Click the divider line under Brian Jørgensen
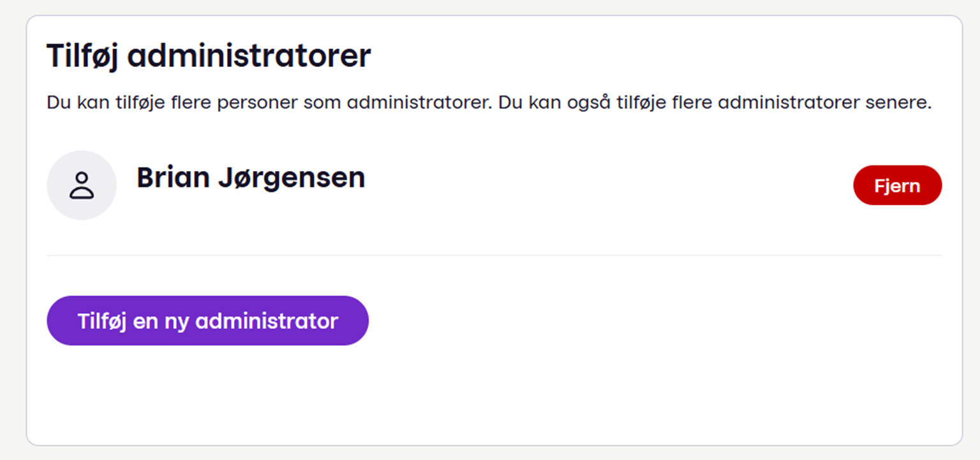This screenshot has width=980, height=460. point(494,255)
